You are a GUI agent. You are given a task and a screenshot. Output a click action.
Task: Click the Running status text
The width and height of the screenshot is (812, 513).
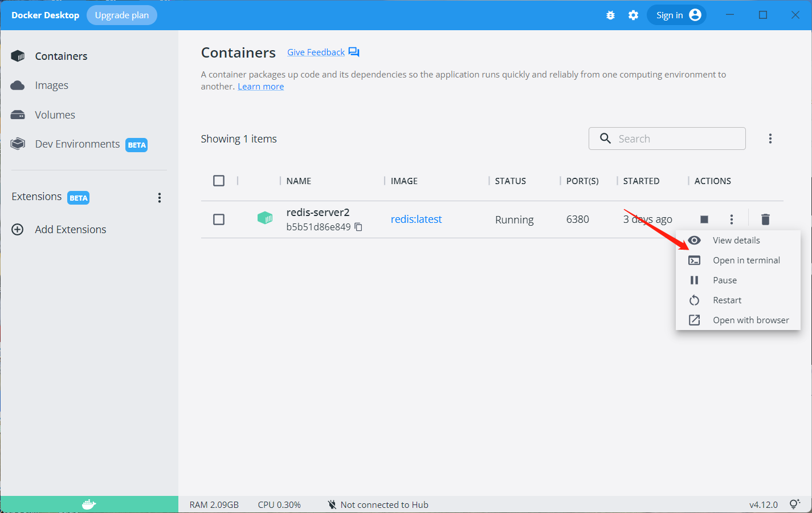514,220
